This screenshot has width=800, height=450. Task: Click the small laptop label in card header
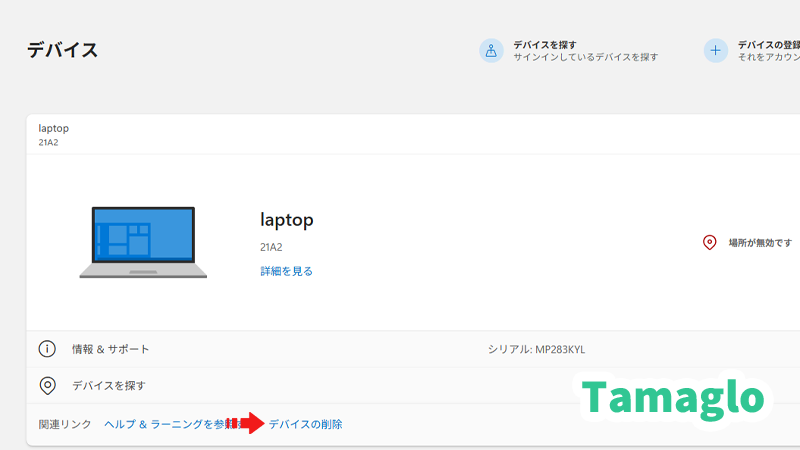tap(53, 128)
